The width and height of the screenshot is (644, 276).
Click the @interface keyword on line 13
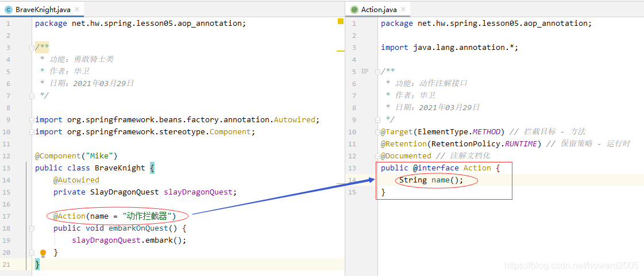(436, 168)
